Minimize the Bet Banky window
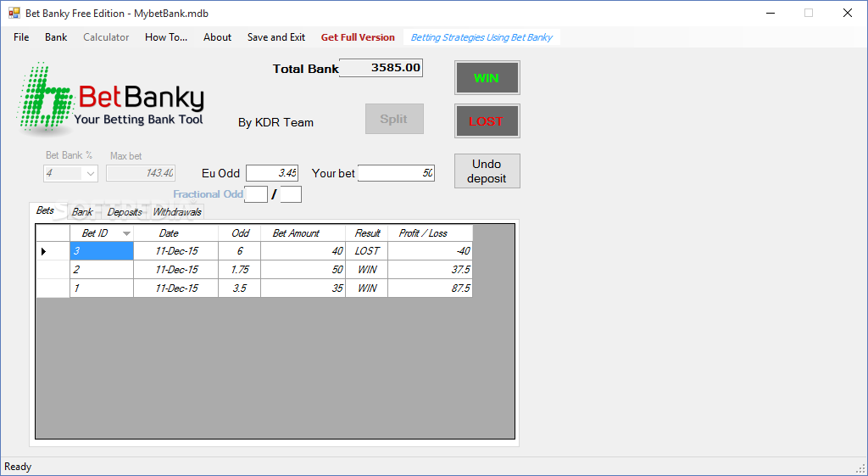The width and height of the screenshot is (868, 476). 770,13
